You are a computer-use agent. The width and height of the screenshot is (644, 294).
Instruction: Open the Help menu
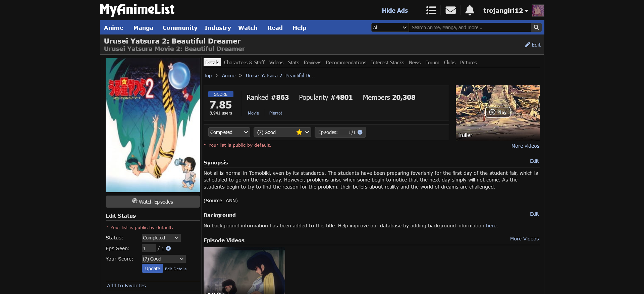click(x=299, y=28)
